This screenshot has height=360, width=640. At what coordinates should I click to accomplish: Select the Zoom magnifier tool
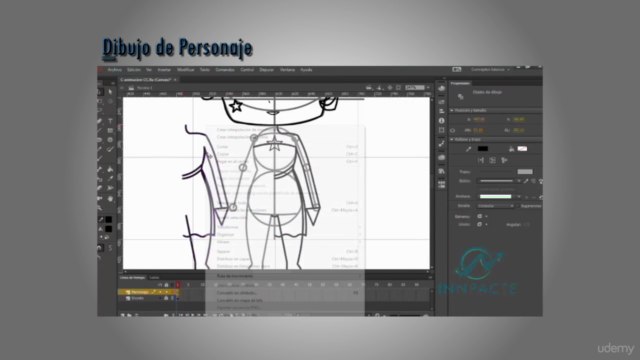tap(100, 208)
